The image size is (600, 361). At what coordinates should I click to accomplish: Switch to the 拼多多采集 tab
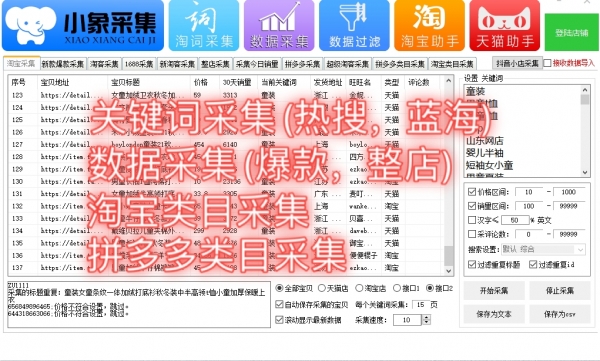click(302, 64)
